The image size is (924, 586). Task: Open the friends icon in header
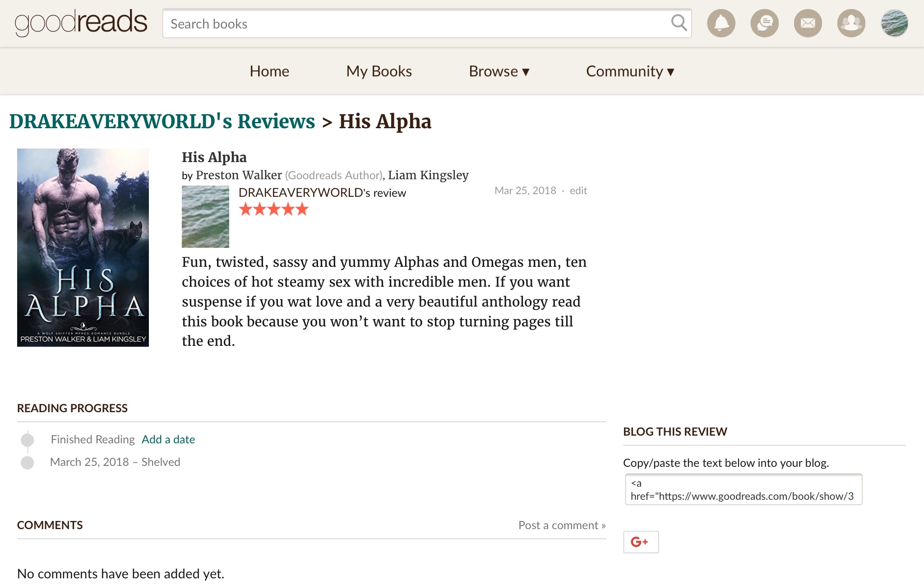pyautogui.click(x=851, y=23)
